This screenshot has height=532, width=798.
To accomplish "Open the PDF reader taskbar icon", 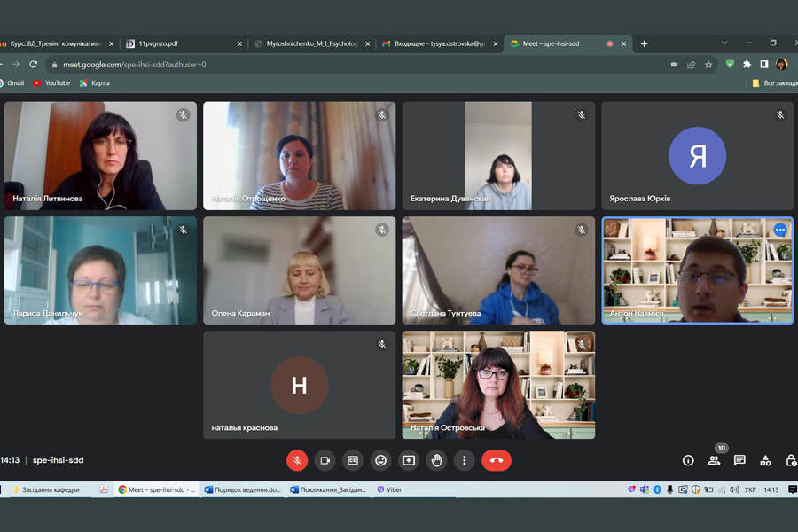I will [x=104, y=489].
